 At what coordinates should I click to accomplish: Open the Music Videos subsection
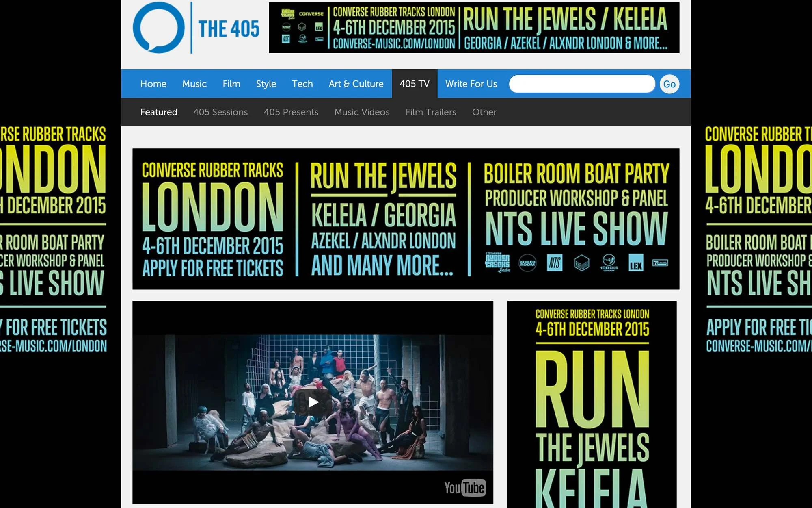(361, 112)
